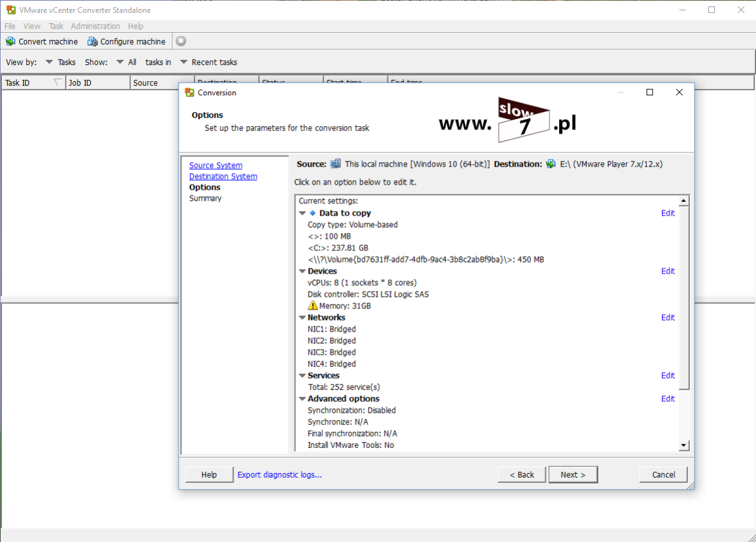756x542 pixels.
Task: Click Export diagnostic logs link
Action: 280,474
